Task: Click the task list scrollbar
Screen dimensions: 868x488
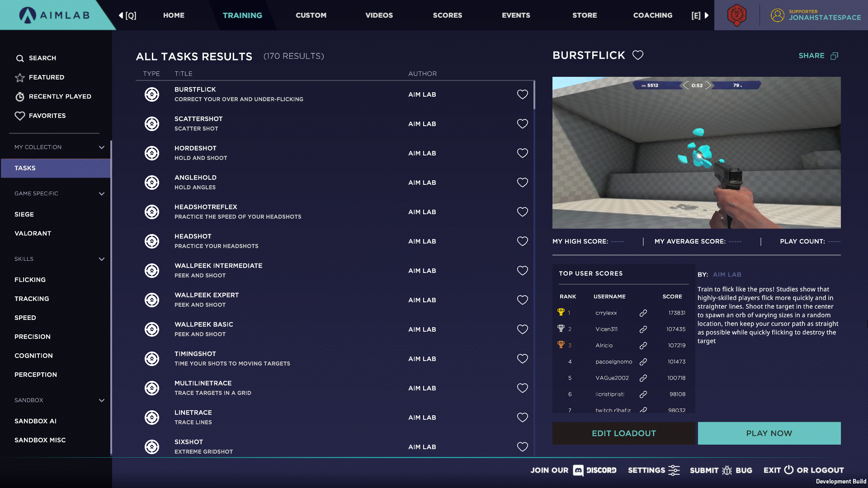Action: tap(534, 95)
